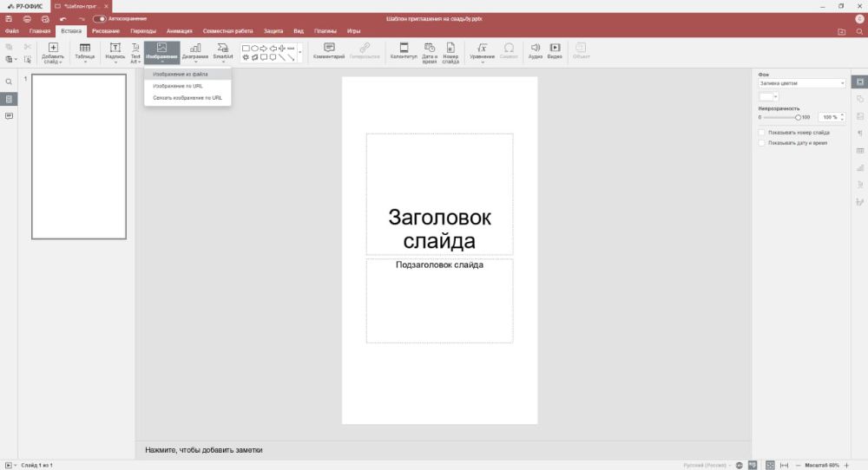Check Показывать дату и время

click(x=761, y=143)
